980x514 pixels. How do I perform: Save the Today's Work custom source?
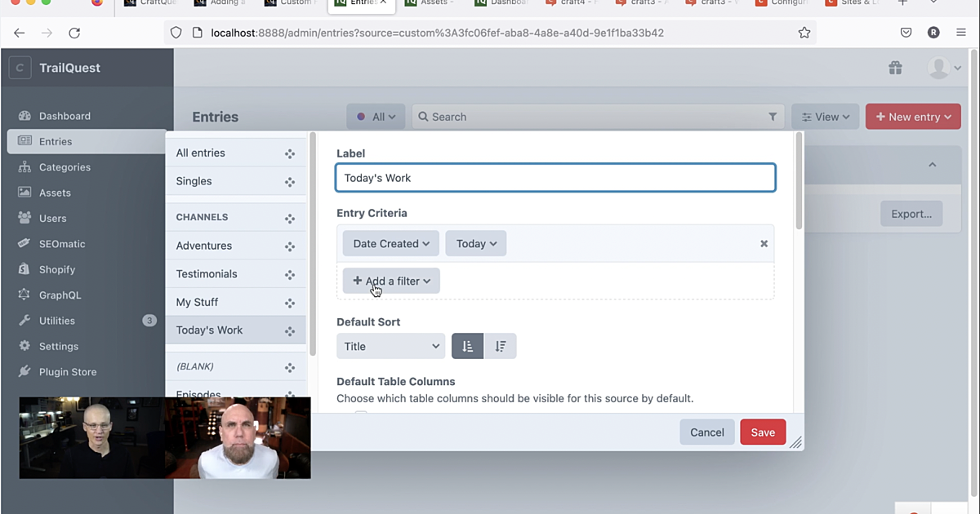(762, 432)
